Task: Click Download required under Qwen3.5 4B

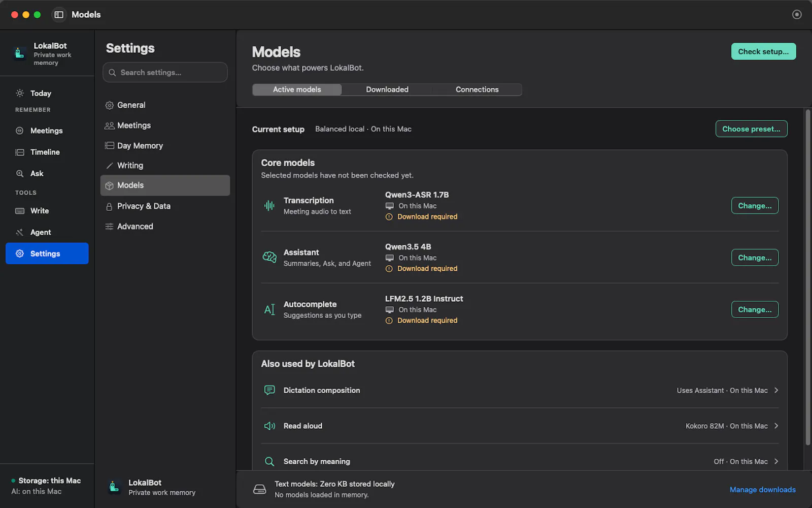Action: pyautogui.click(x=427, y=269)
